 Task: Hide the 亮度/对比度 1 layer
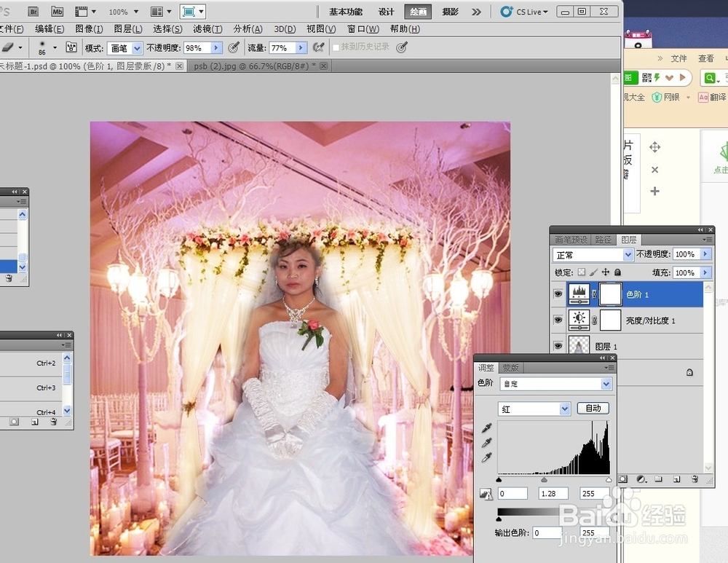click(x=558, y=320)
